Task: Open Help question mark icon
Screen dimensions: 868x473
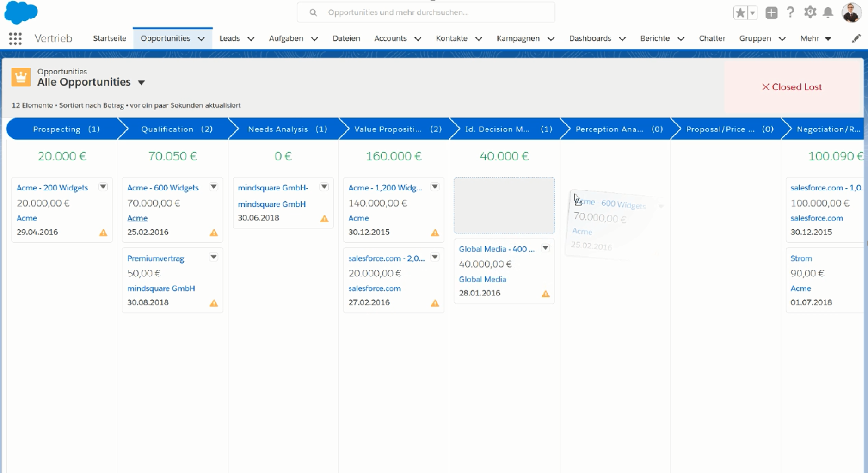Action: tap(790, 12)
